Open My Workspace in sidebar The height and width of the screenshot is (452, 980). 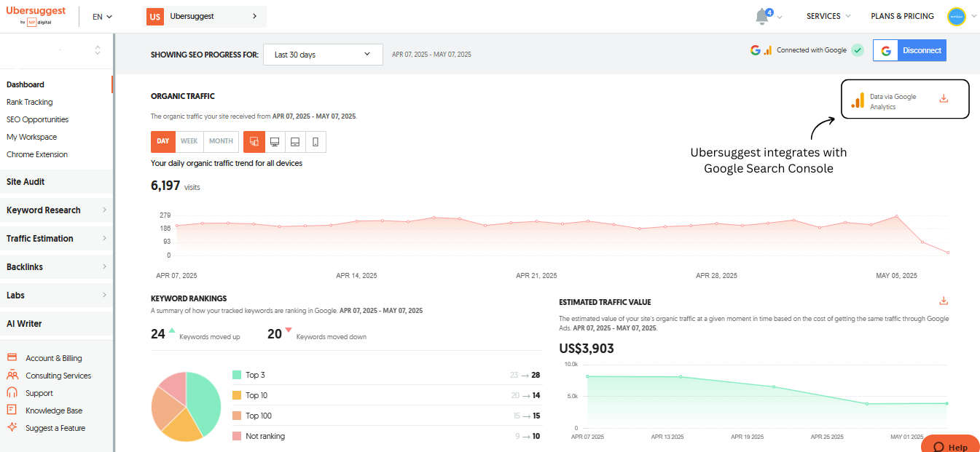click(x=31, y=137)
